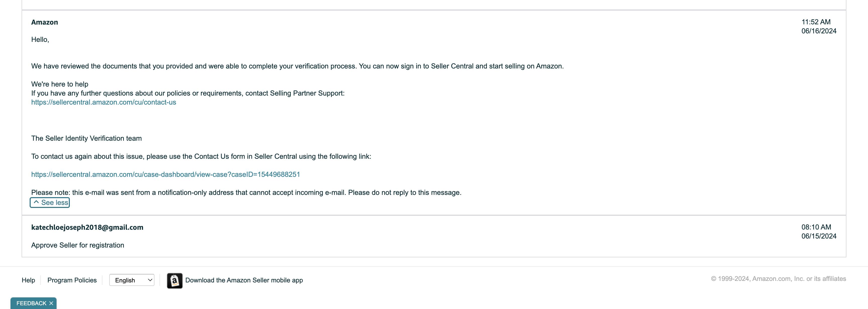Click the 06/16/2024 date stamp
This screenshot has width=868, height=309.
pos(819,31)
